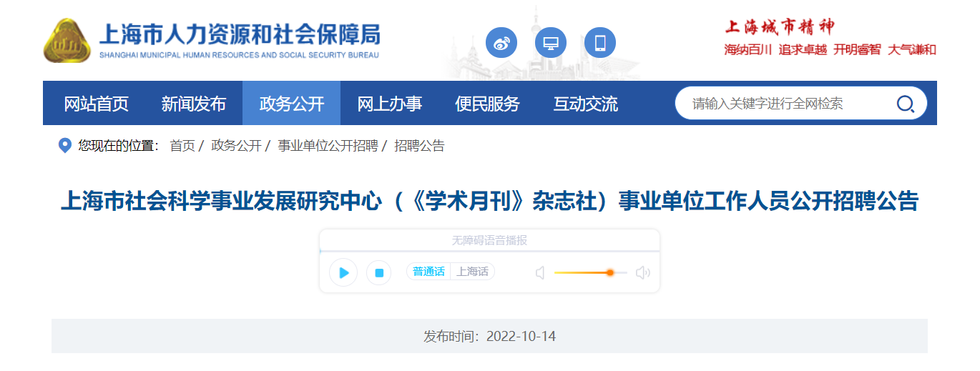Open 网上办事 menu item
The width and height of the screenshot is (980, 371).
pos(389,104)
